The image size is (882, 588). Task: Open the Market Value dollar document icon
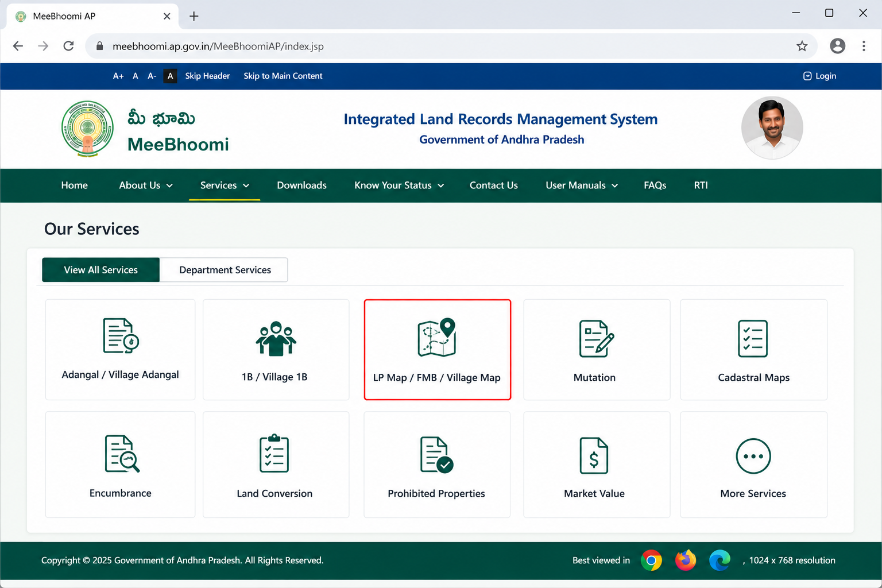(594, 455)
